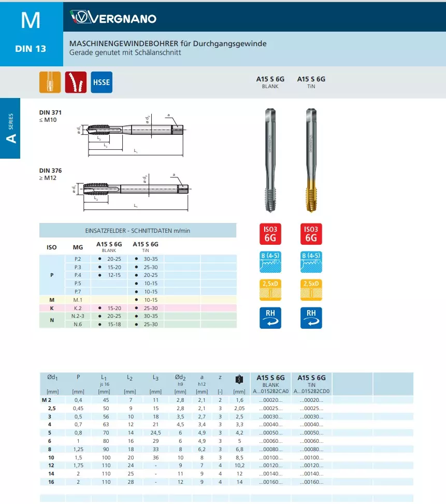446x504 pixels.
Task: Click the Vergnano logo in the header
Action: point(113,19)
